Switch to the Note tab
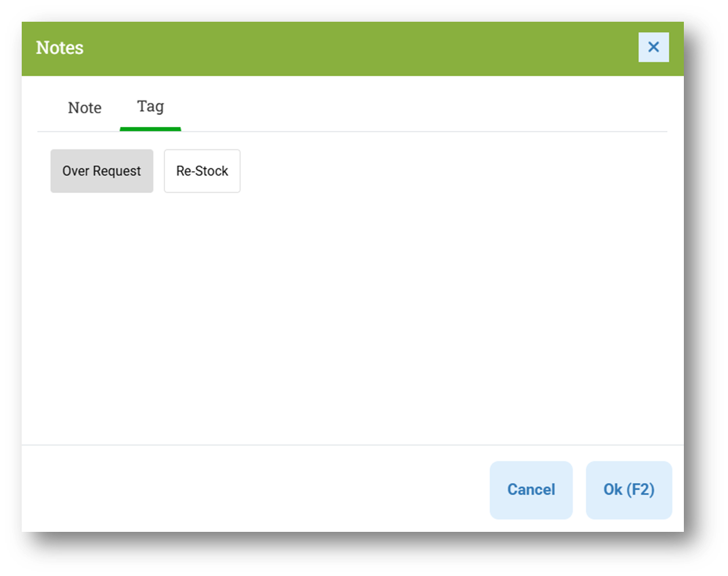The image size is (728, 576). tap(84, 108)
